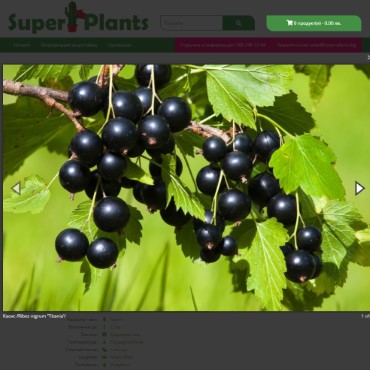Focus the site search input field
This screenshot has width=370, height=370.
click(x=192, y=23)
